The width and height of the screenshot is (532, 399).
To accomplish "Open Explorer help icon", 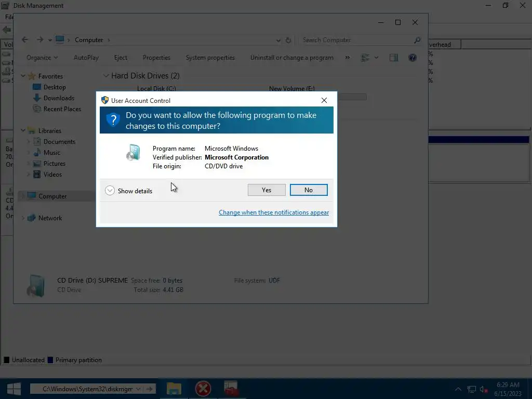I will (x=412, y=58).
